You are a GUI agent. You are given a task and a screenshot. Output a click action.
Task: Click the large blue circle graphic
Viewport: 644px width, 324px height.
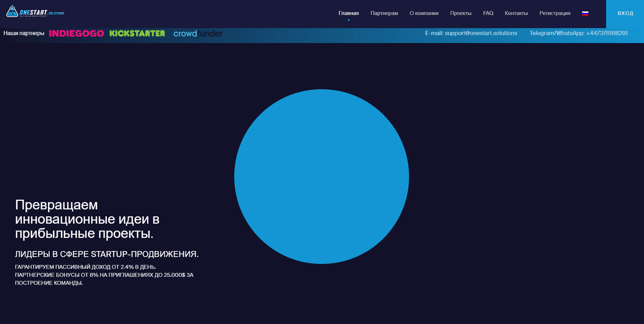pos(321,176)
